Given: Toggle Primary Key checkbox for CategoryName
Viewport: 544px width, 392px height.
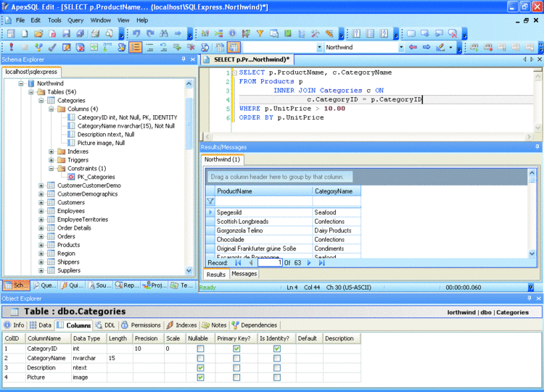Looking at the screenshot, I should (236, 358).
